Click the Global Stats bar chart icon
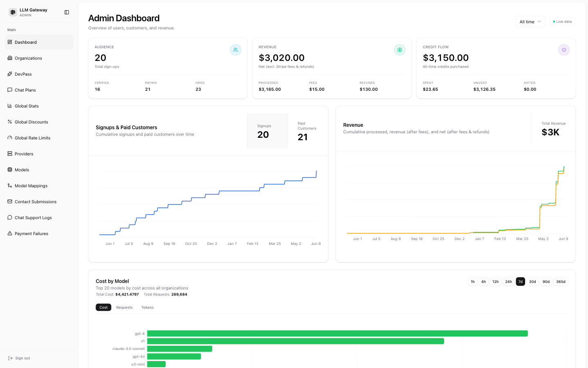 (x=10, y=106)
